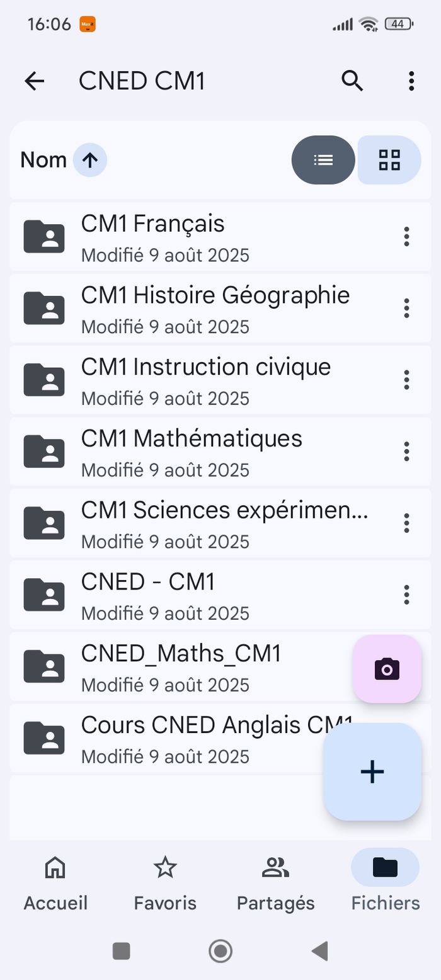Open the top-right overflow menu
Viewport: 441px width, 980px height.
click(411, 81)
